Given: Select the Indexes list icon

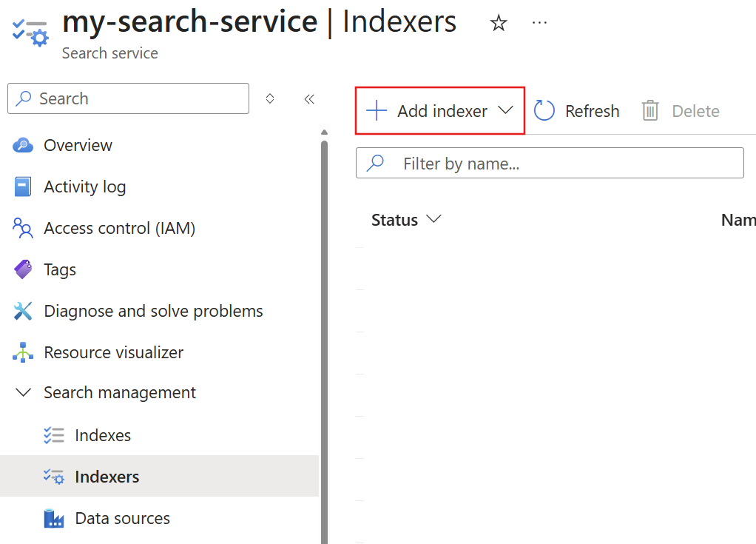Looking at the screenshot, I should [54, 435].
